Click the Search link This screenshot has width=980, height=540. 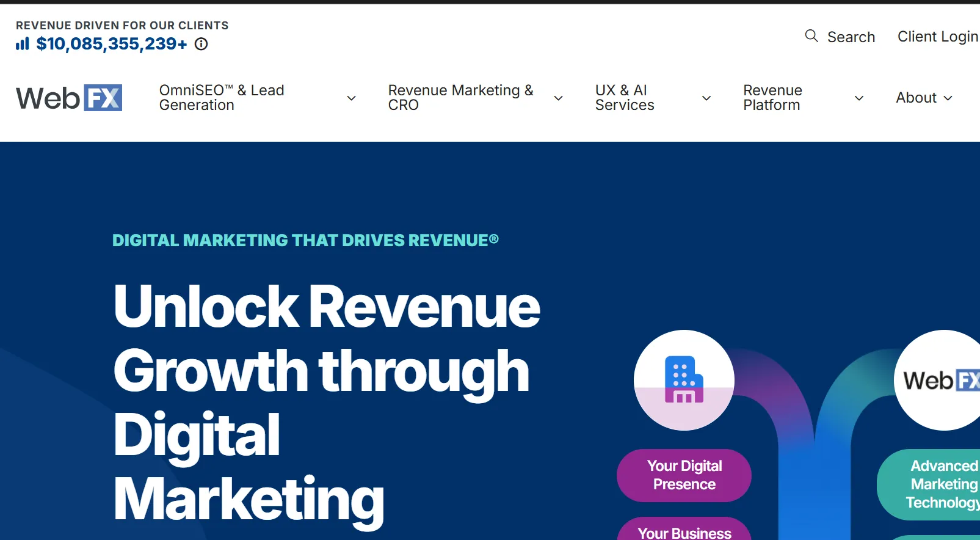[851, 37]
